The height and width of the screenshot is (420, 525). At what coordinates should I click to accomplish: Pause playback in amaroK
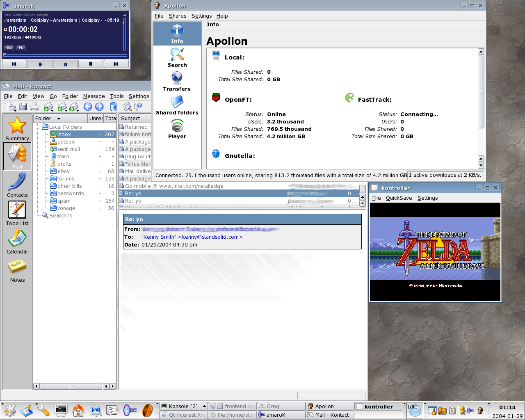click(x=65, y=64)
